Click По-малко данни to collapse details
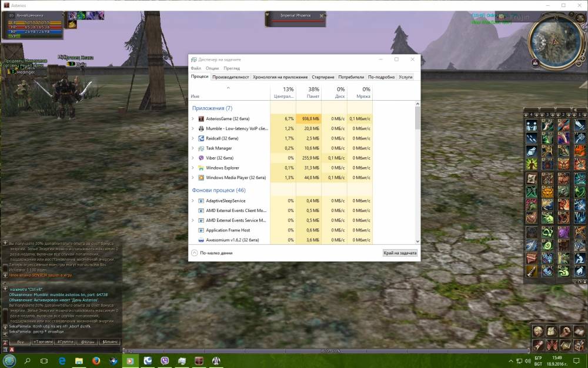Viewport: 588px width, 368px height. coord(212,253)
